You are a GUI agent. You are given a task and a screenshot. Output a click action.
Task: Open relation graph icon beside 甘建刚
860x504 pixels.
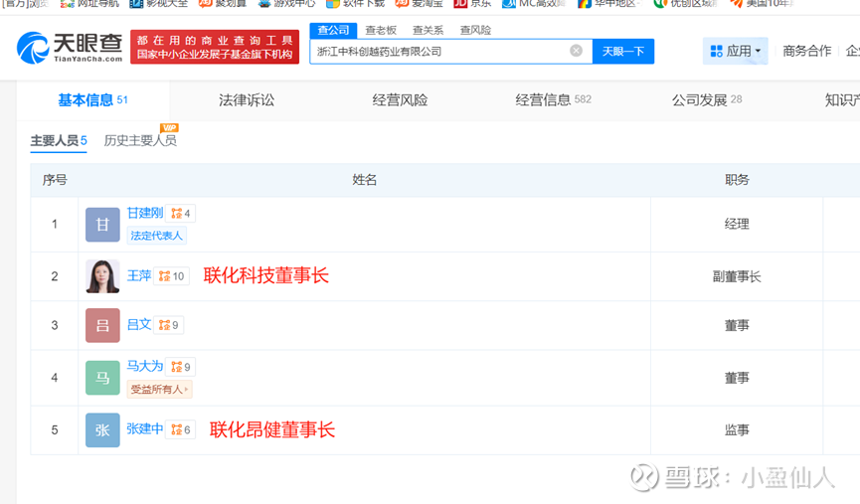[177, 214]
